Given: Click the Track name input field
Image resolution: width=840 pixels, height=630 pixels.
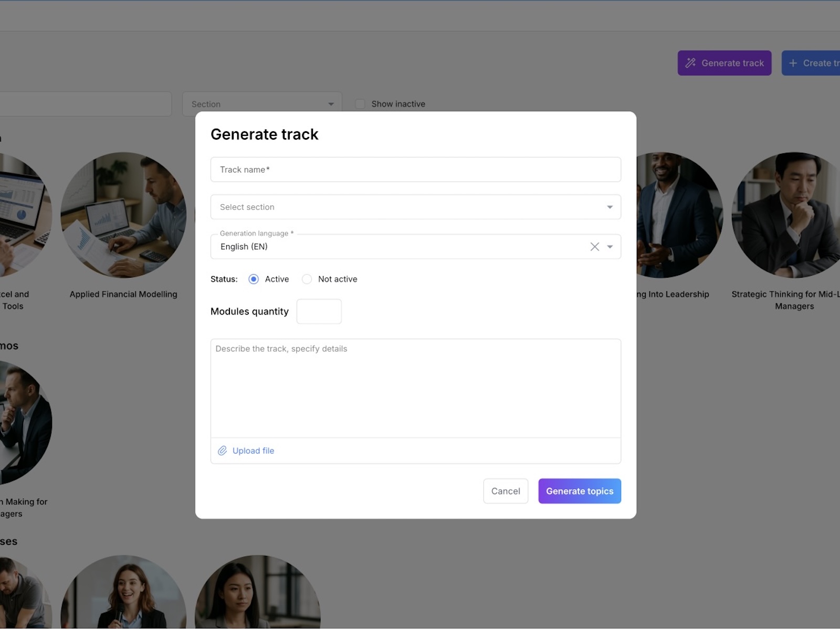Looking at the screenshot, I should click(x=415, y=169).
